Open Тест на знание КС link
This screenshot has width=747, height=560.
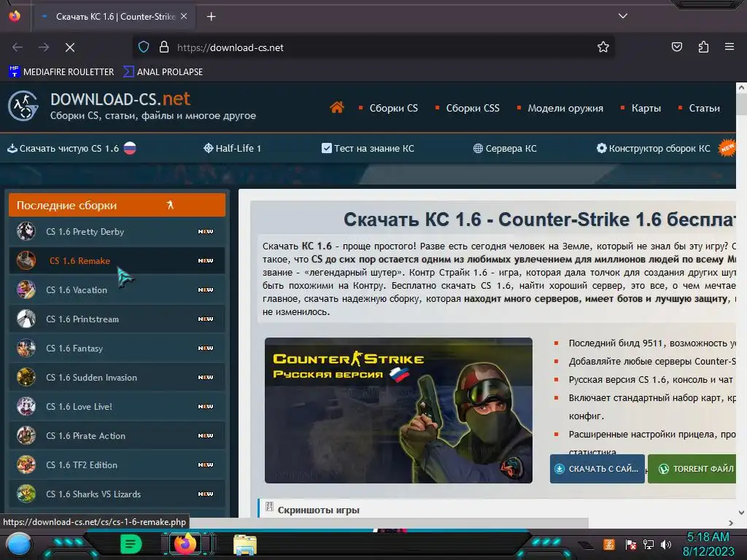tap(368, 148)
